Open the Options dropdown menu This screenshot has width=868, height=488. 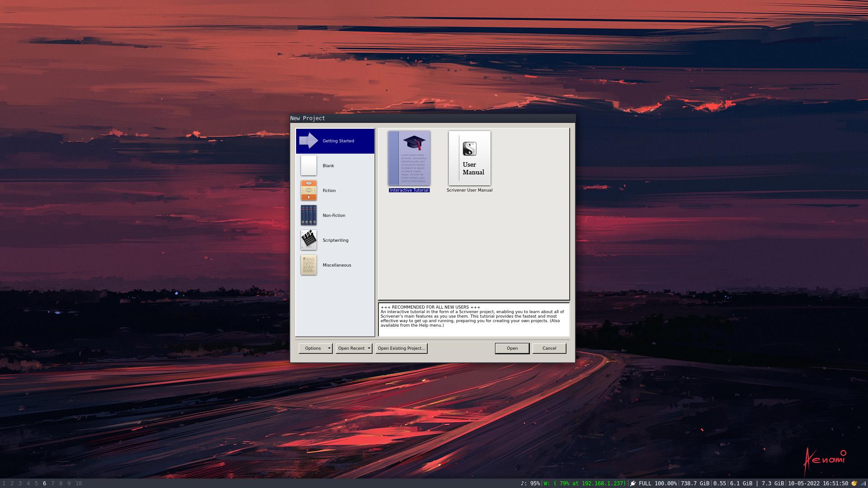coord(316,348)
